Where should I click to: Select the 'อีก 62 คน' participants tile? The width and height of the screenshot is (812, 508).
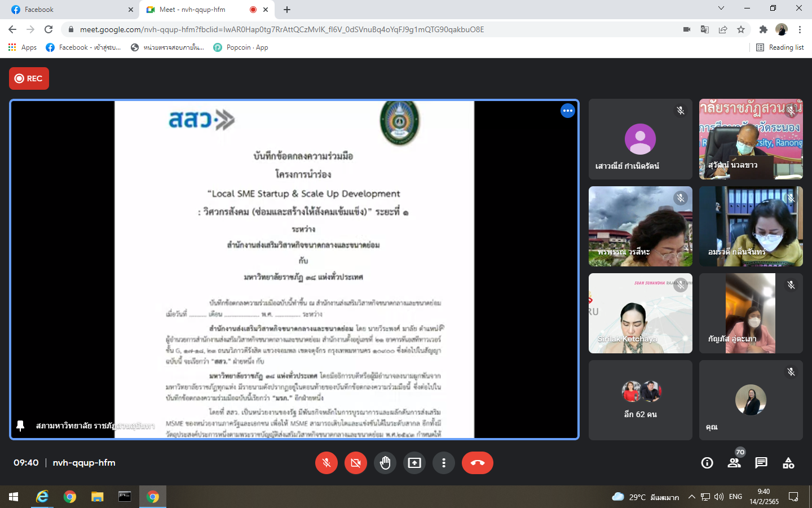[640, 400]
